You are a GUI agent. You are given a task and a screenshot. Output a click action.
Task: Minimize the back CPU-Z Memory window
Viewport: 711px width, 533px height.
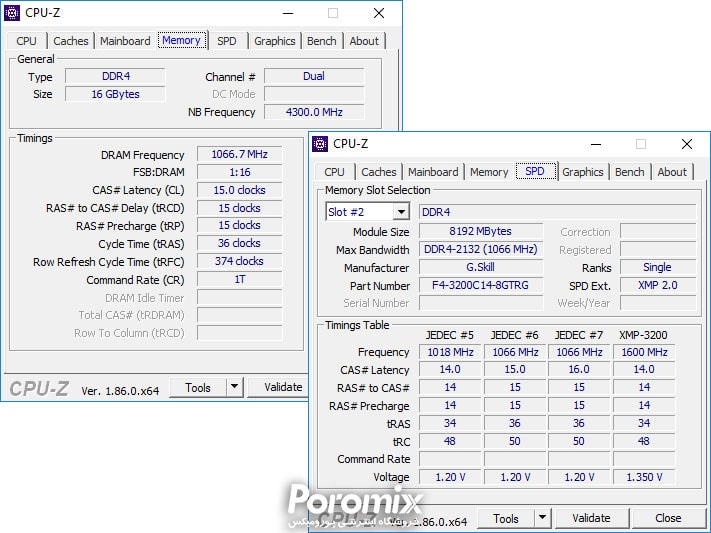point(288,13)
